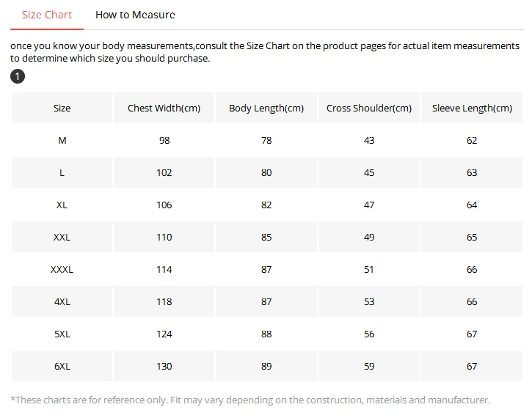The height and width of the screenshot is (418, 532).
Task: Click chest width value 102 for L
Action: [x=164, y=172]
